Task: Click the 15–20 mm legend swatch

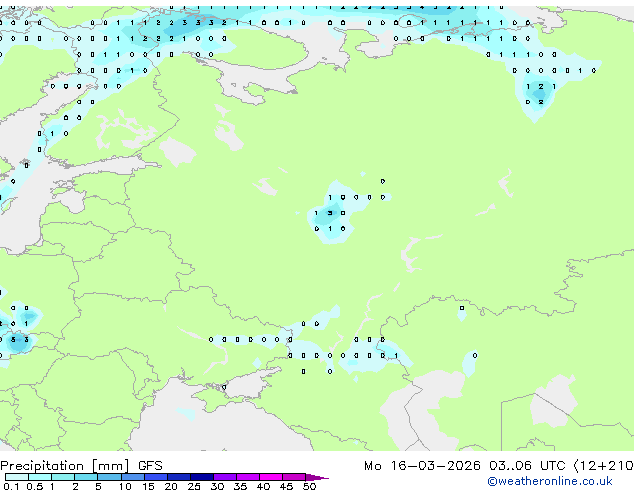Action: (x=156, y=477)
